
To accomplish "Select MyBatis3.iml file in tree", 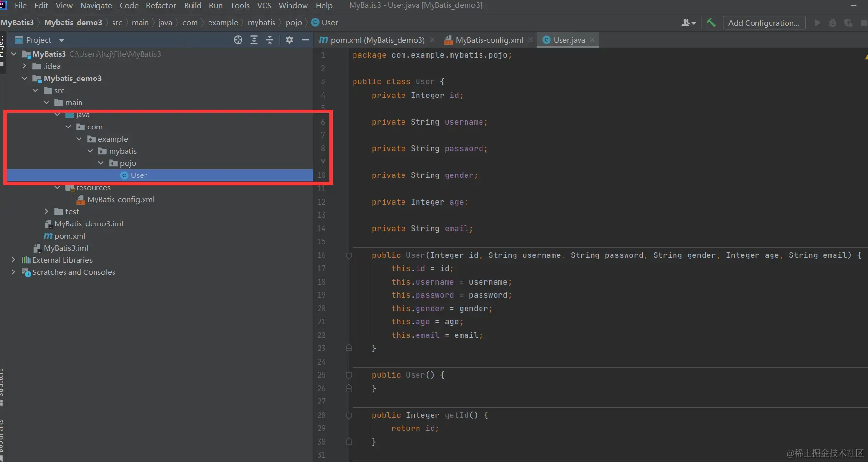I will pyautogui.click(x=66, y=248).
